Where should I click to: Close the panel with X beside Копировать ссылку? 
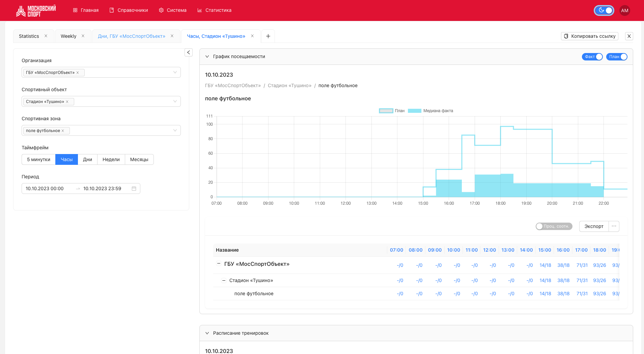(x=629, y=36)
